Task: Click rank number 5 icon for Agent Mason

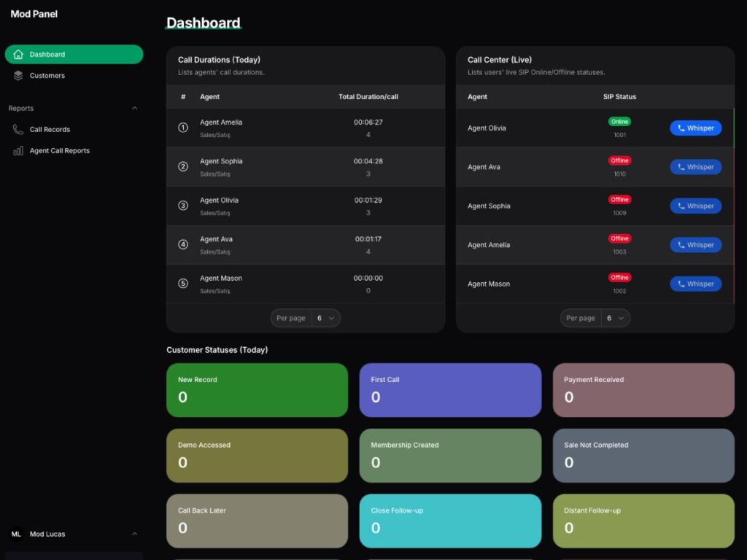Action: (x=183, y=284)
